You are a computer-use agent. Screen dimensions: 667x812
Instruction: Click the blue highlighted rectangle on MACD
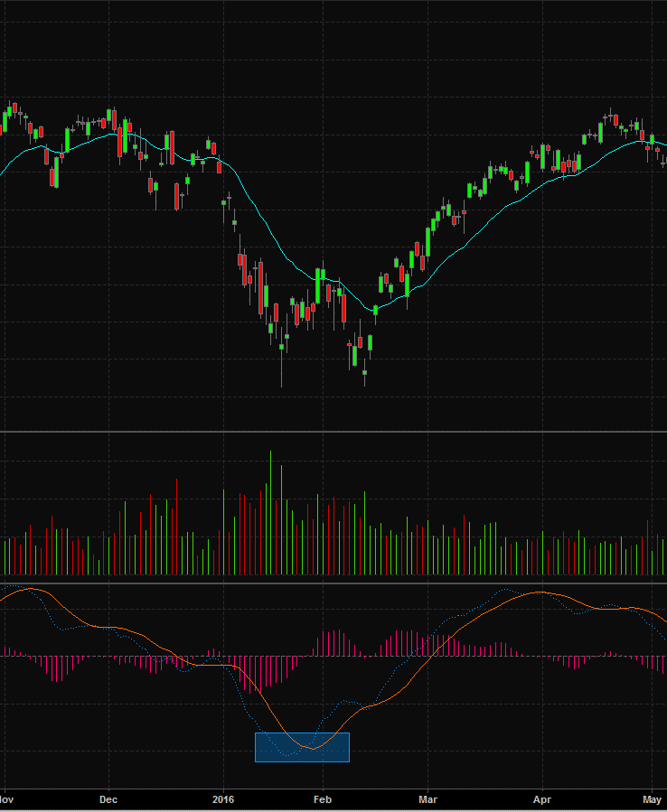click(302, 747)
